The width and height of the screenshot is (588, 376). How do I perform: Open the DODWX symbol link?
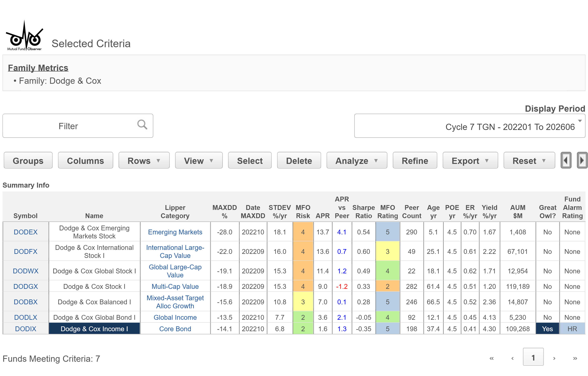point(26,271)
